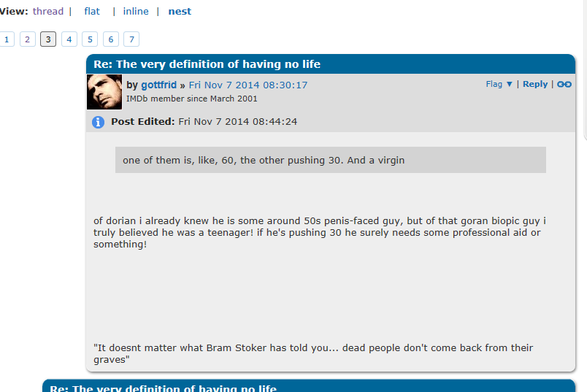Go to page 1
Image resolution: width=587 pixels, height=392 pixels.
[7, 39]
